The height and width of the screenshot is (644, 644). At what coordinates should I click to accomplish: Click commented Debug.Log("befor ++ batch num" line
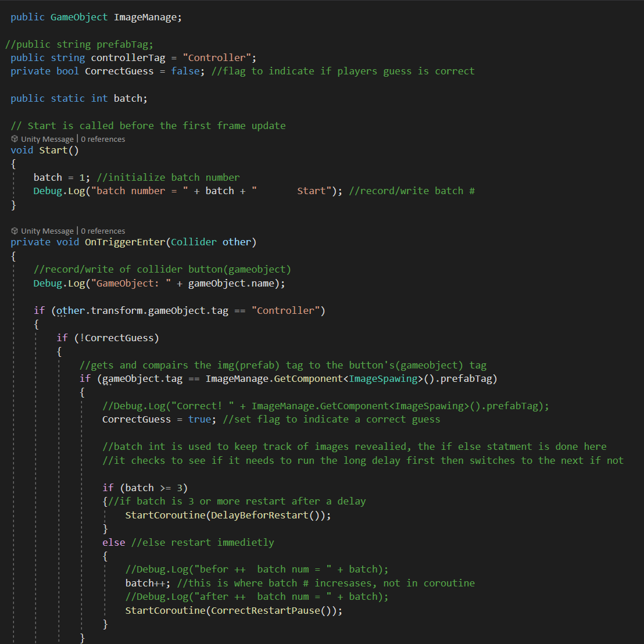click(257, 569)
